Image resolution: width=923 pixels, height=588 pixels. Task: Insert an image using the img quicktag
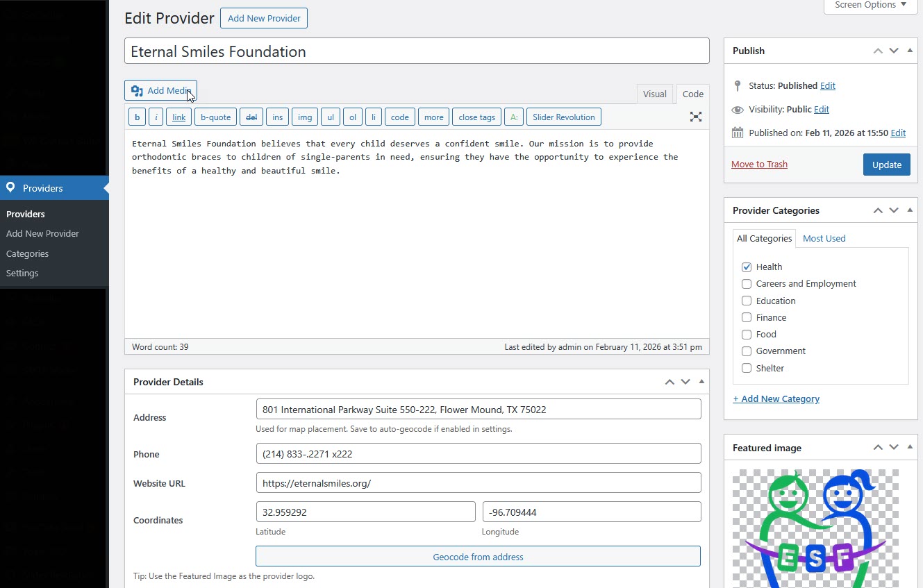304,117
